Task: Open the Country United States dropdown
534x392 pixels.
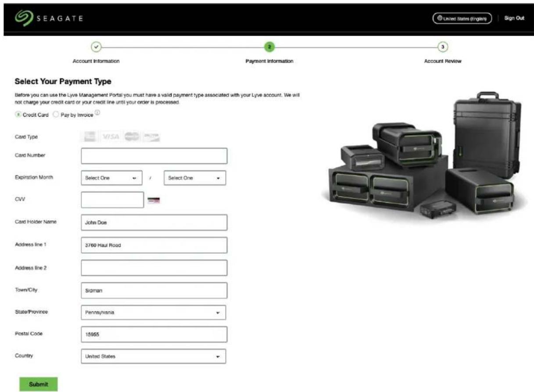Action: click(x=154, y=356)
